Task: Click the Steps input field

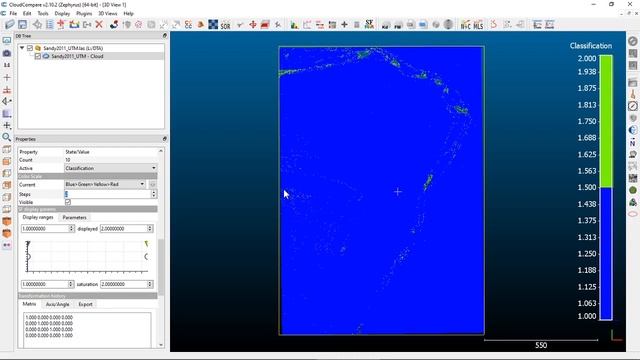Action: tap(108, 194)
